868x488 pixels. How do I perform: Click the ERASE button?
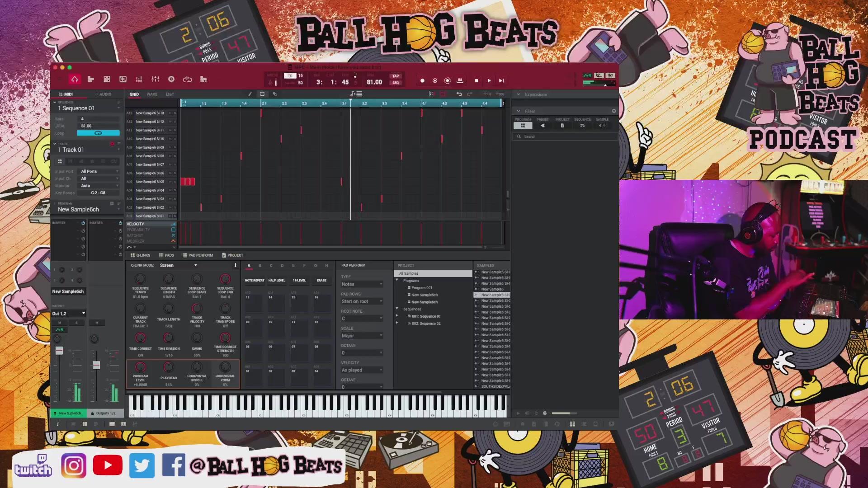click(321, 281)
